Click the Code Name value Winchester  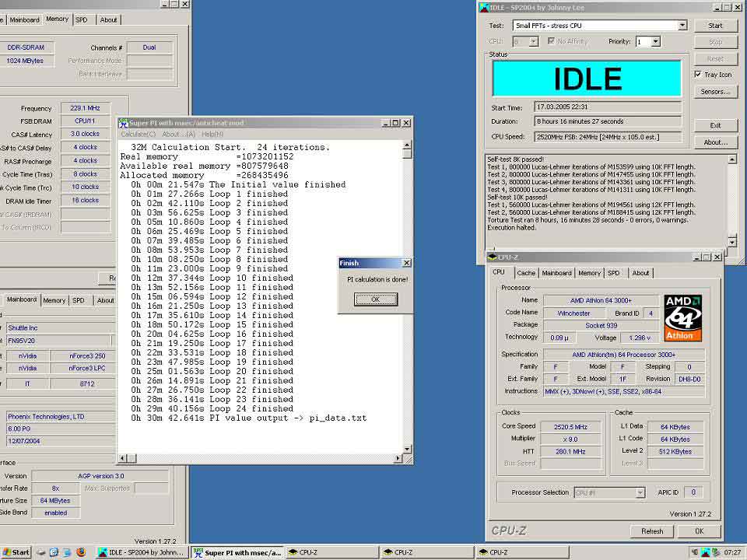click(x=573, y=313)
